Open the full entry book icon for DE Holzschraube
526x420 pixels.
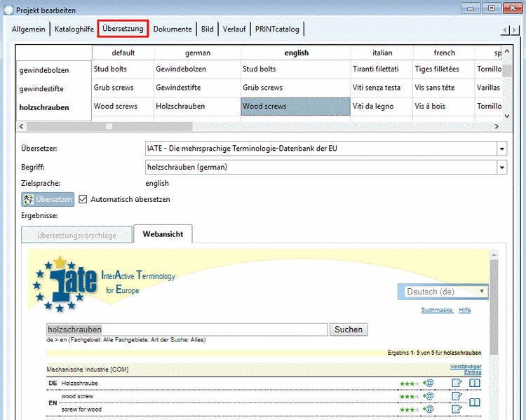[474, 383]
